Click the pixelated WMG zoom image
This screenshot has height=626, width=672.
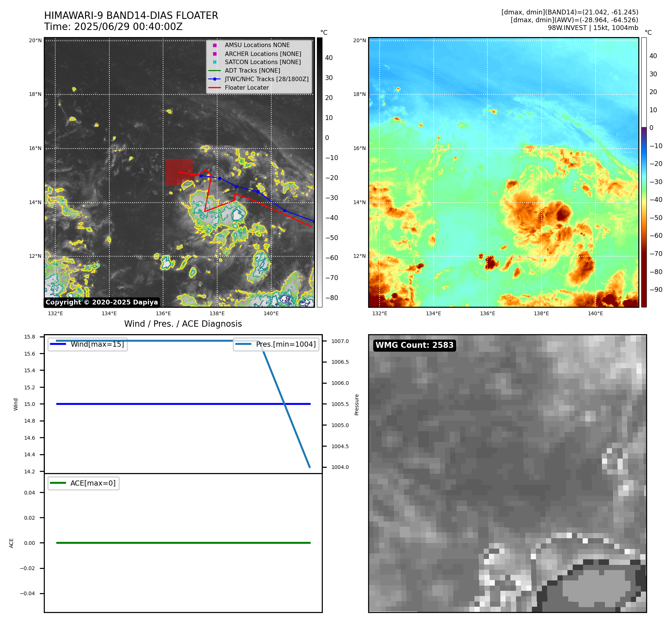click(x=507, y=473)
